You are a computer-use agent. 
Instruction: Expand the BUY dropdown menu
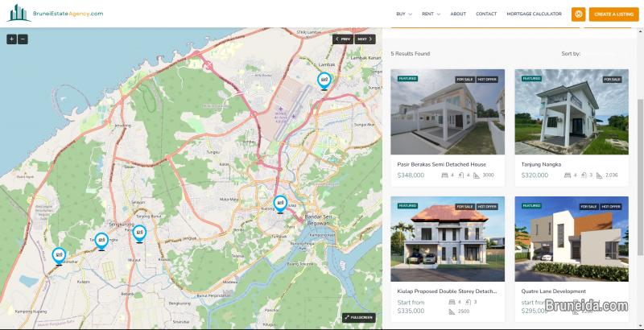[404, 14]
